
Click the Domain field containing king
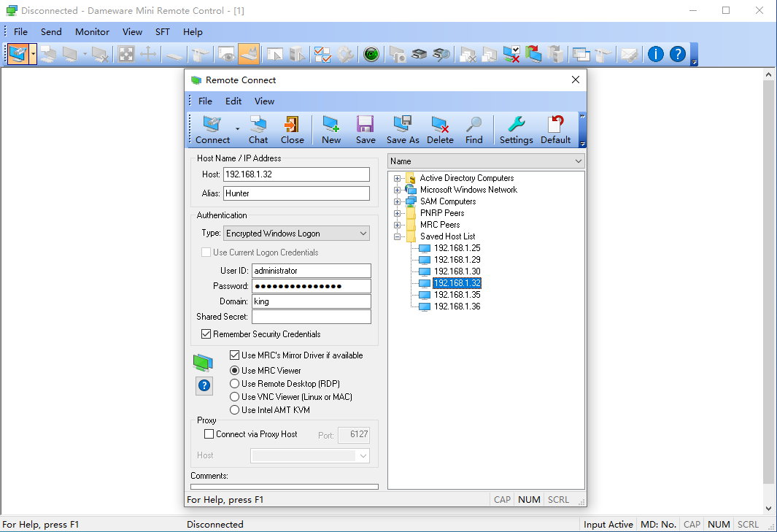click(312, 301)
